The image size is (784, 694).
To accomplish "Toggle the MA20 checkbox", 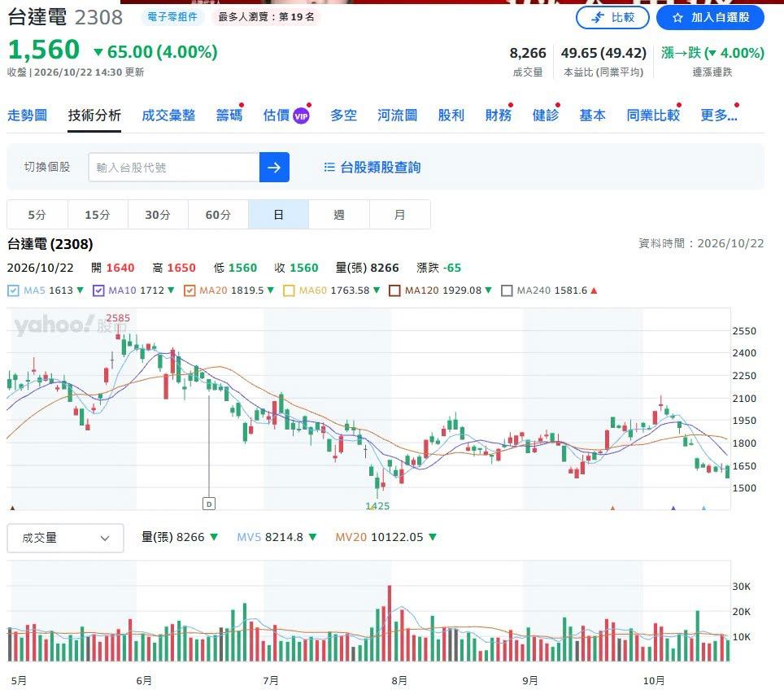I will [x=189, y=290].
